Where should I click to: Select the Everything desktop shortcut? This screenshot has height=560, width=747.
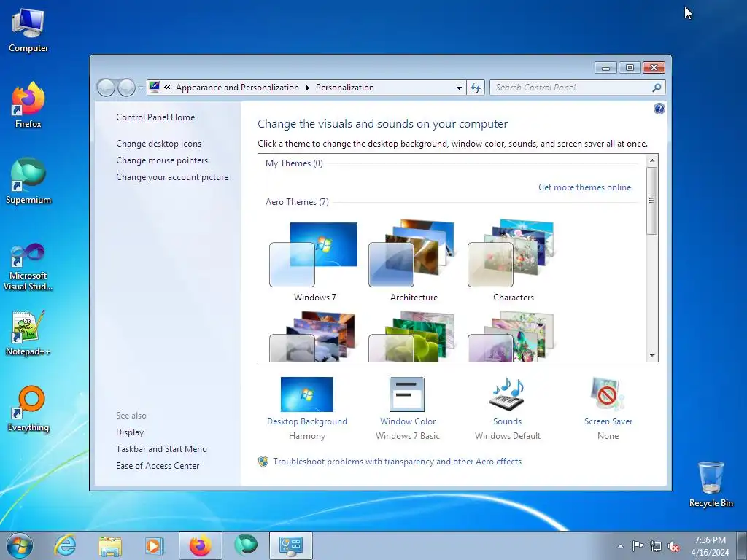tap(28, 409)
